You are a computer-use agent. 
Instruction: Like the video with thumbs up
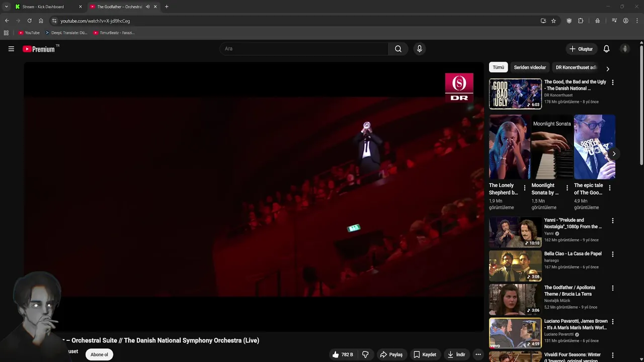(x=342, y=354)
